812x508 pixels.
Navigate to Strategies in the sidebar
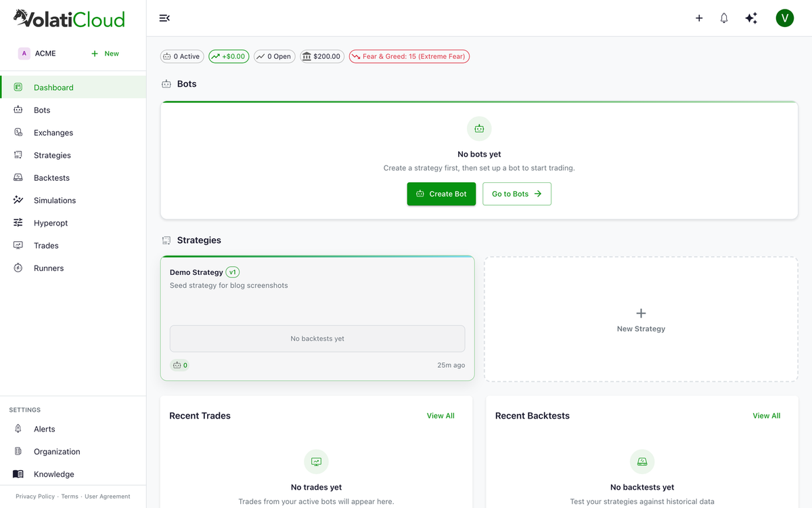pos(73,155)
